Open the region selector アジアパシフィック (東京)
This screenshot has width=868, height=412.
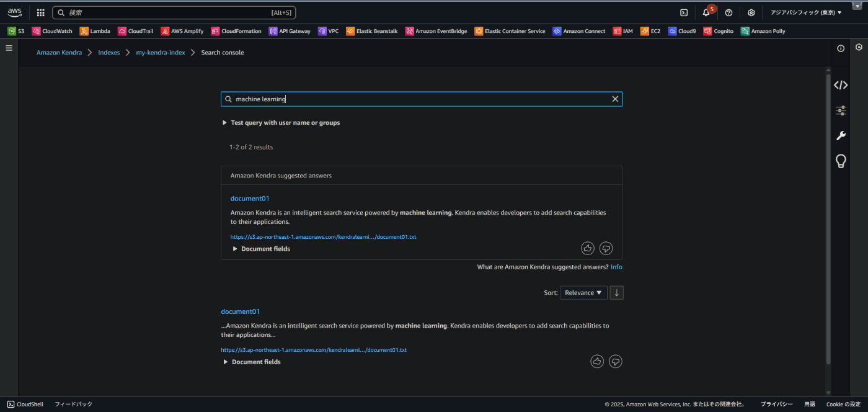click(x=806, y=12)
